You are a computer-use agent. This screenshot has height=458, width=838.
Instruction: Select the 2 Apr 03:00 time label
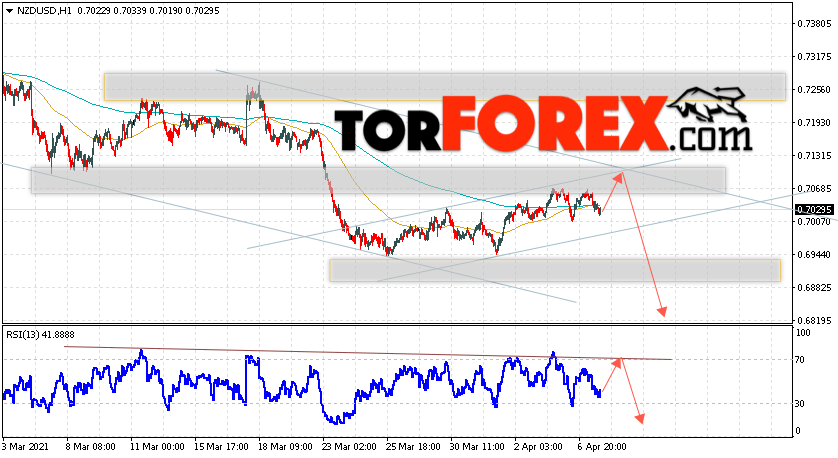tap(538, 447)
